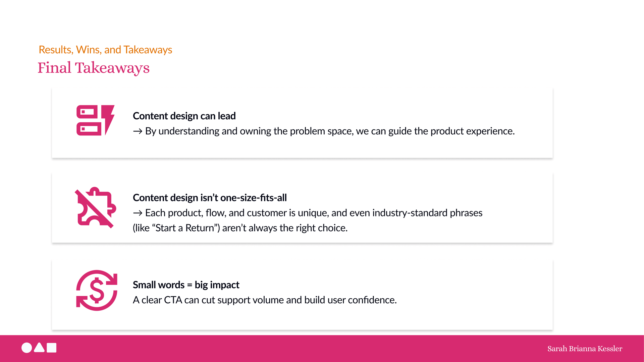
Task: Click the dollar sign refresh arrows icon
Action: coord(97,290)
